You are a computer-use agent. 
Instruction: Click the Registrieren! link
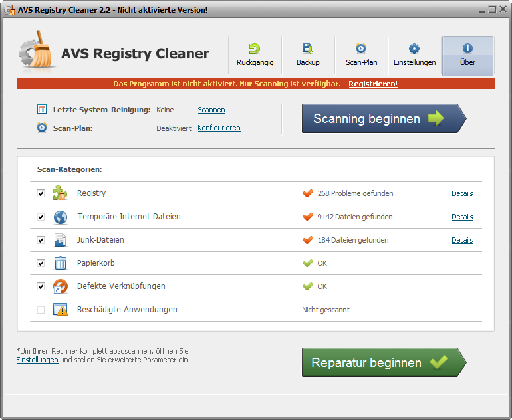click(372, 84)
